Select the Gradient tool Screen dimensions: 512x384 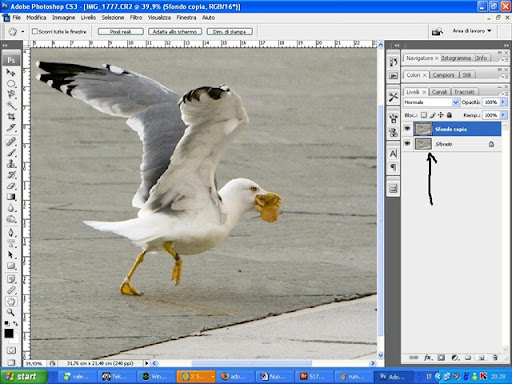click(11, 197)
